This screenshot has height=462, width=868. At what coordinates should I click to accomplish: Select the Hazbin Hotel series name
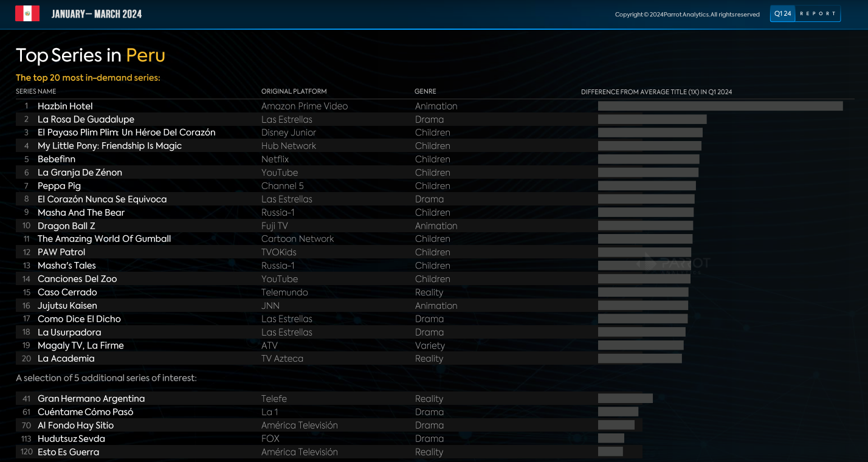65,106
